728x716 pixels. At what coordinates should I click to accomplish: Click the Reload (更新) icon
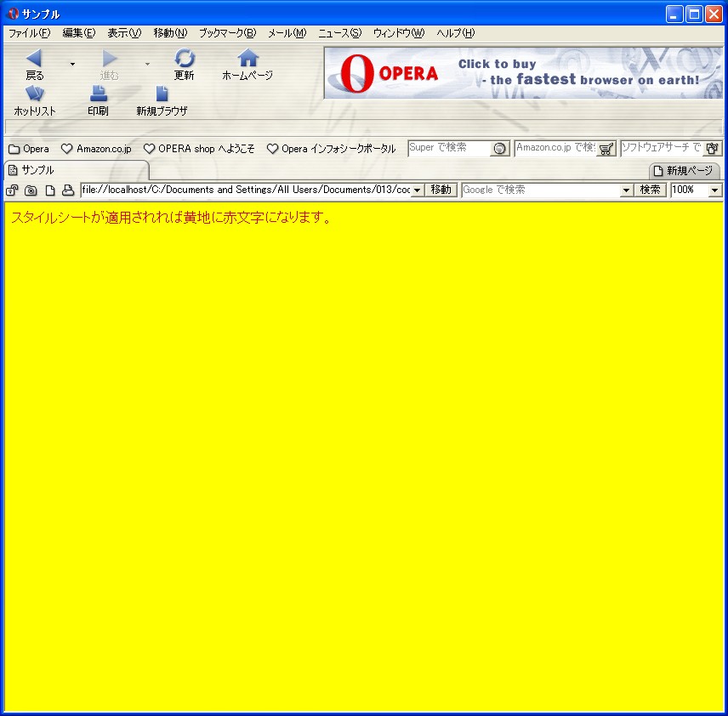[x=185, y=59]
